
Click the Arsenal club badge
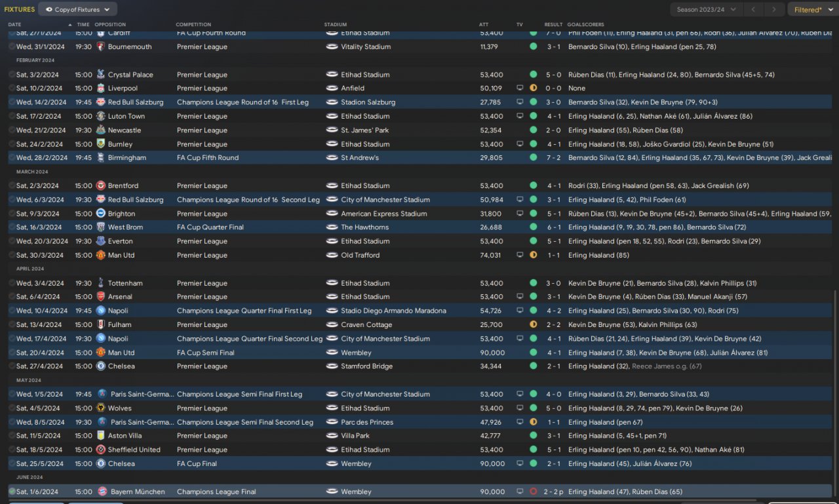(x=101, y=297)
